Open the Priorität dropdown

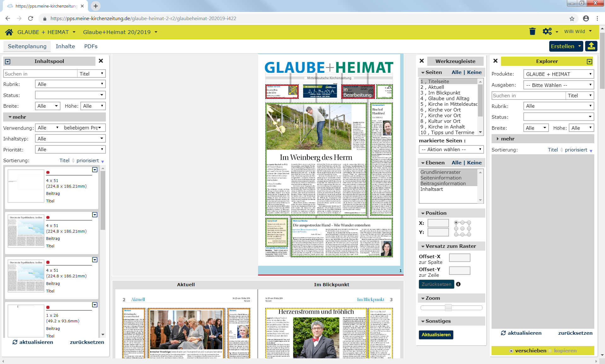70,149
